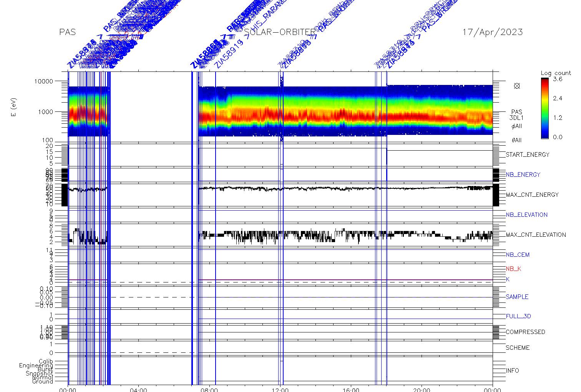Select the COMPRESSED panel label
This screenshot has height=392, width=581.
525,332
